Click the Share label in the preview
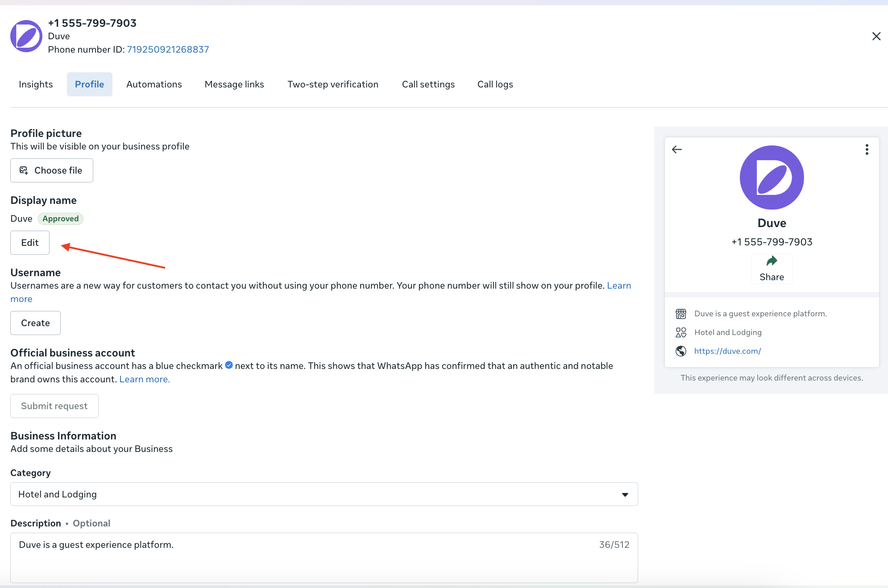 pos(772,277)
